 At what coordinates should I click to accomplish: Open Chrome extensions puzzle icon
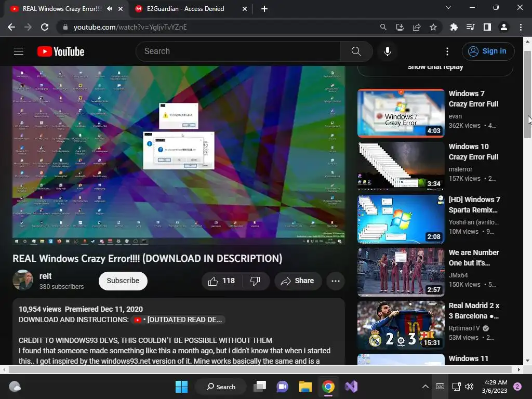(x=454, y=27)
